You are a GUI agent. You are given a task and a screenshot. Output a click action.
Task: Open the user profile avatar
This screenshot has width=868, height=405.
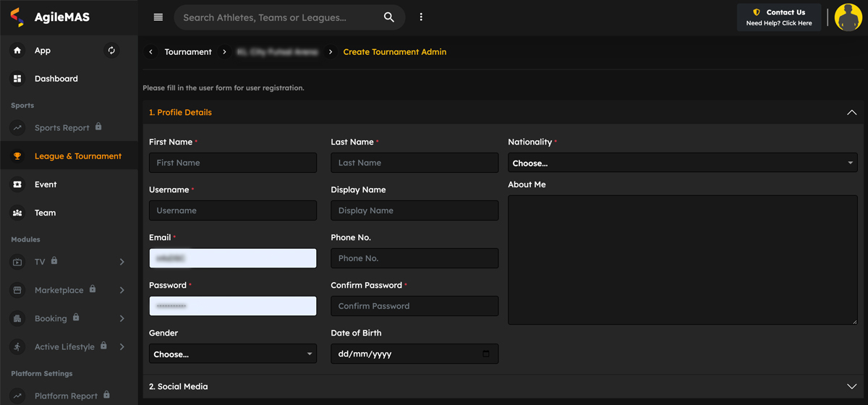[x=848, y=17]
